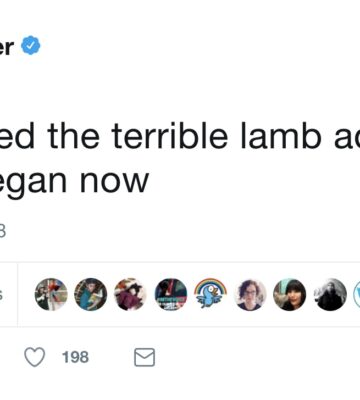Open first liker avatar with red parrot
Image resolution: width=360 pixels, height=400 pixels.
(51, 294)
